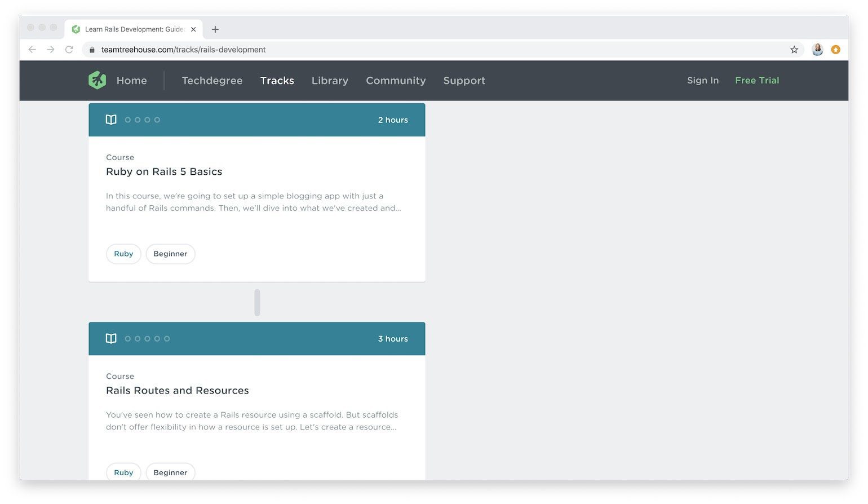Image resolution: width=868 pixels, height=504 pixels.
Task: Click the orange extension icon beside the avatar
Action: click(x=836, y=50)
